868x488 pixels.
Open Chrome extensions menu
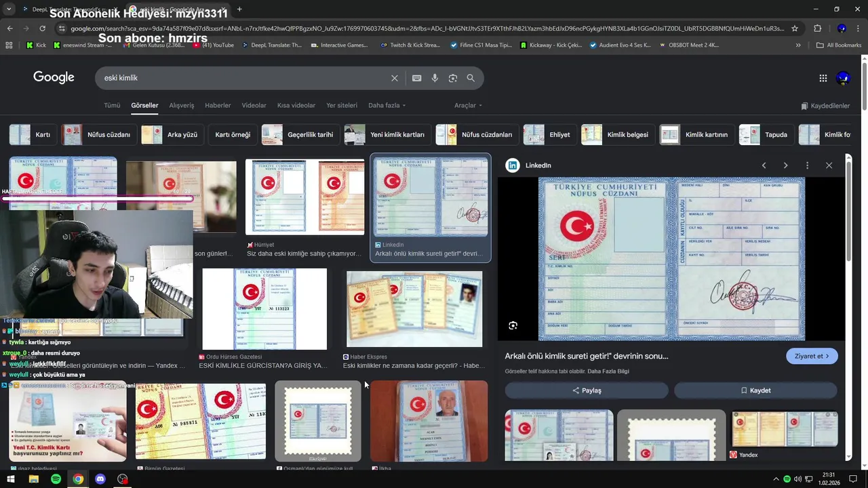[817, 28]
